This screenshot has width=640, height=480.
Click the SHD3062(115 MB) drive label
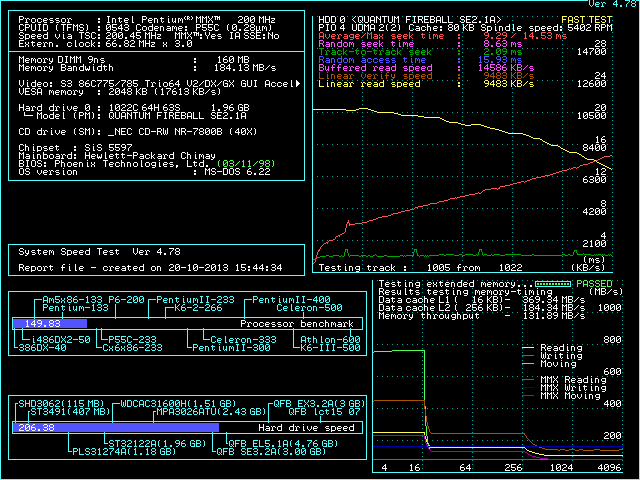coord(62,404)
